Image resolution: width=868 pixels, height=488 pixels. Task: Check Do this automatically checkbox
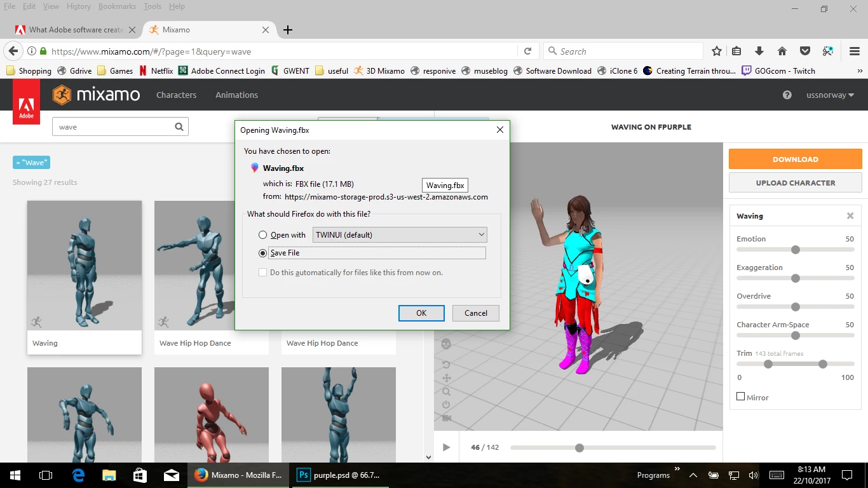click(x=262, y=273)
